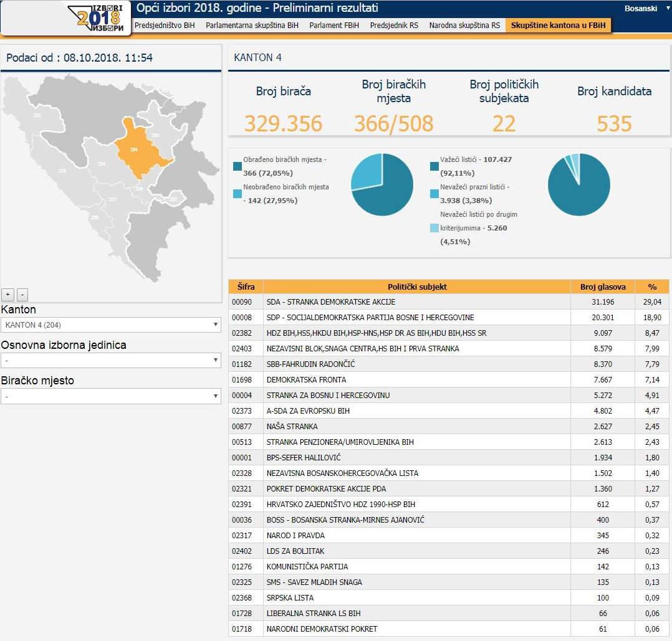Click the processed polling stations pie chart
This screenshot has height=641, width=672.
click(382, 184)
